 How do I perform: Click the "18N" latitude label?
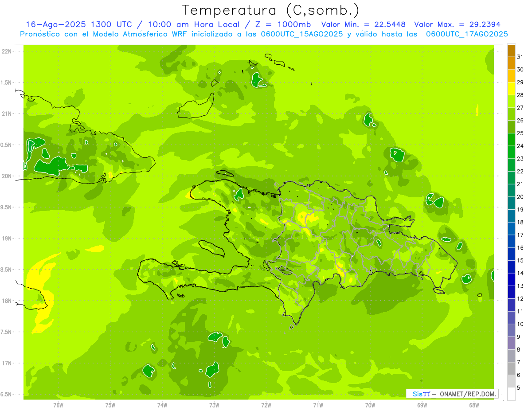6,301
